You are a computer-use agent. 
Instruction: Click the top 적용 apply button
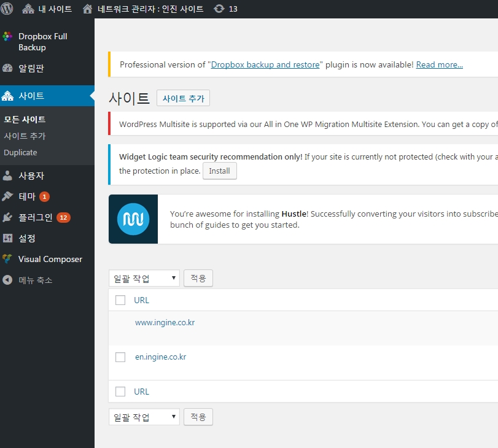198,278
